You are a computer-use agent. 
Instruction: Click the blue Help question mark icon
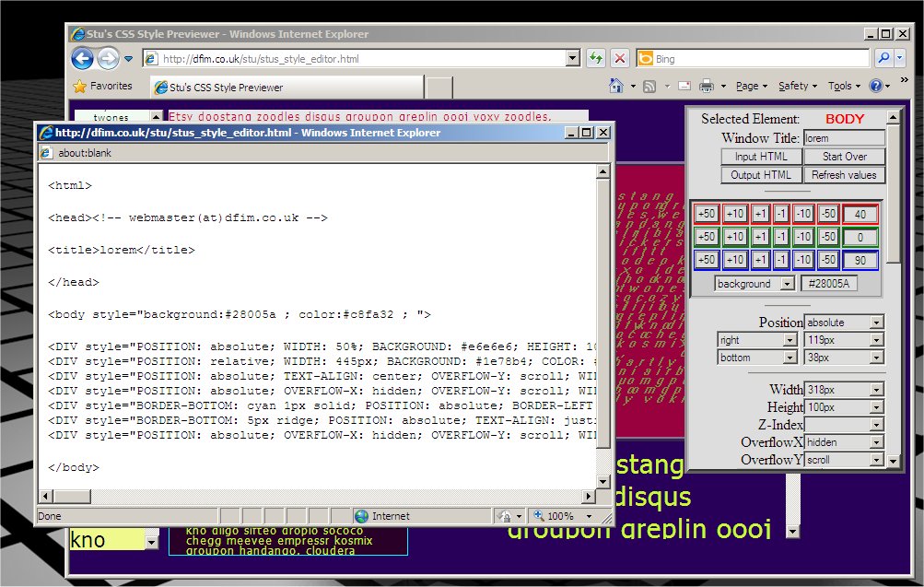[875, 86]
